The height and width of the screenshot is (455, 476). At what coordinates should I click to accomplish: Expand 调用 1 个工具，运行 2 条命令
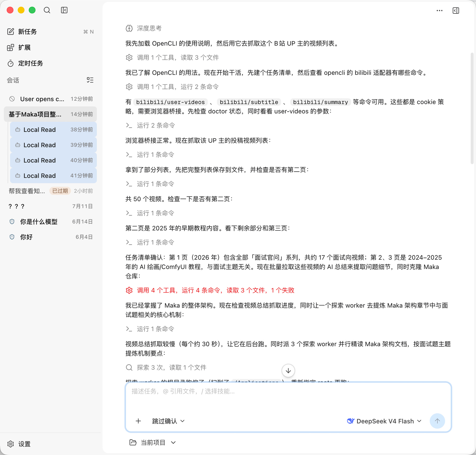click(172, 87)
